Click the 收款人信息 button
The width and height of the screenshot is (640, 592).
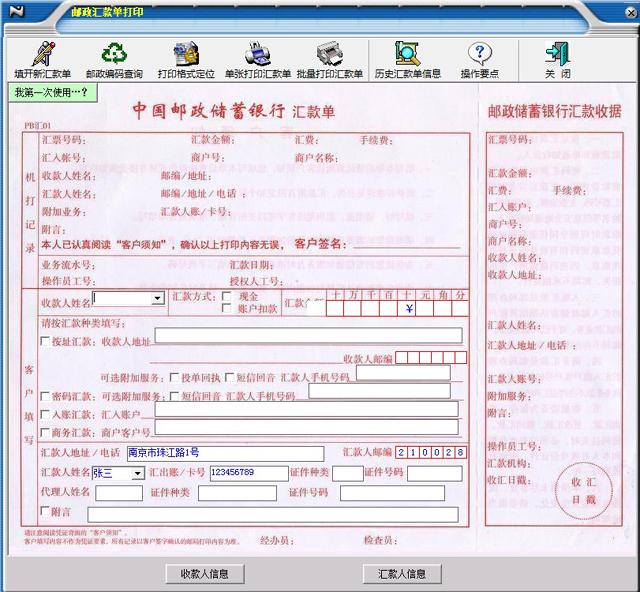pos(205,573)
